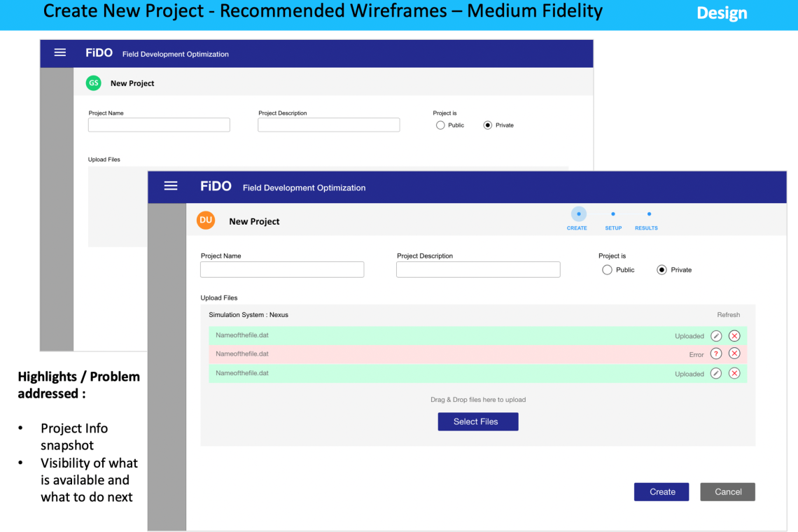Edit the last uploaded Nameofthefile.dat row
This screenshot has height=532, width=798.
click(x=716, y=374)
